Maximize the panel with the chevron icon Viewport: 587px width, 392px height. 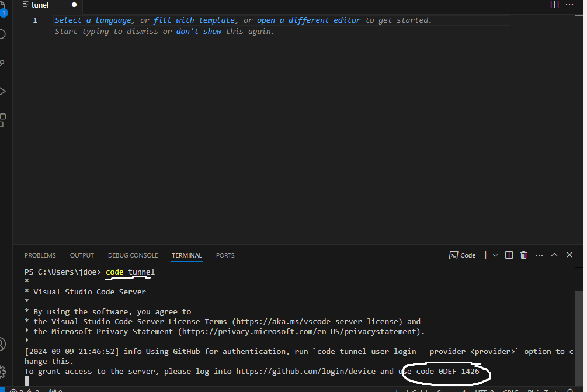coord(554,255)
